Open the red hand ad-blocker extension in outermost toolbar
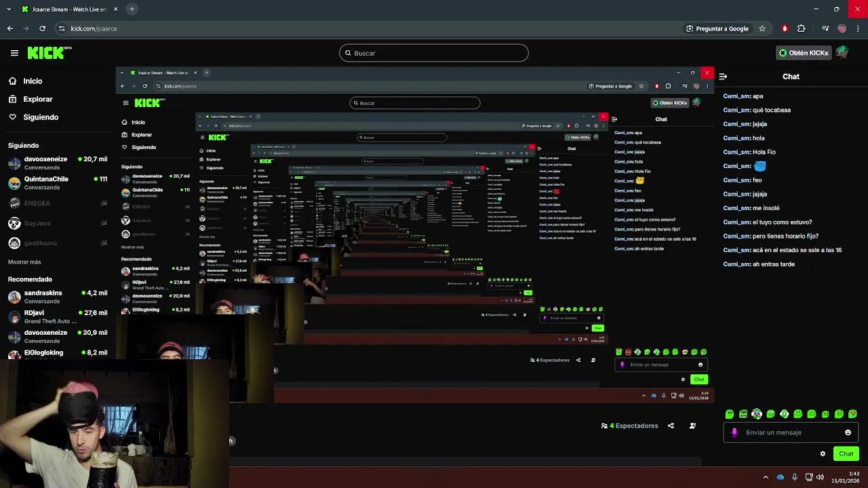Viewport: 868px width, 488px height. pyautogui.click(x=785, y=28)
